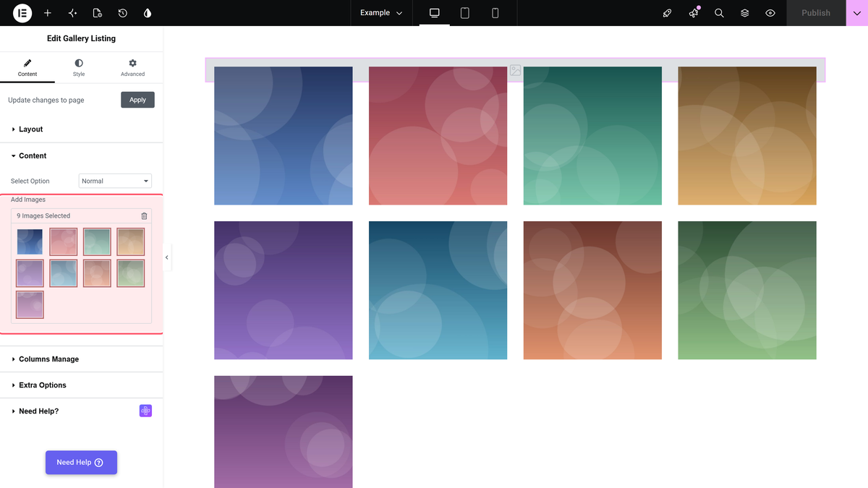
Task: Select the pink-red thumbnail in Add Images
Action: [64, 242]
